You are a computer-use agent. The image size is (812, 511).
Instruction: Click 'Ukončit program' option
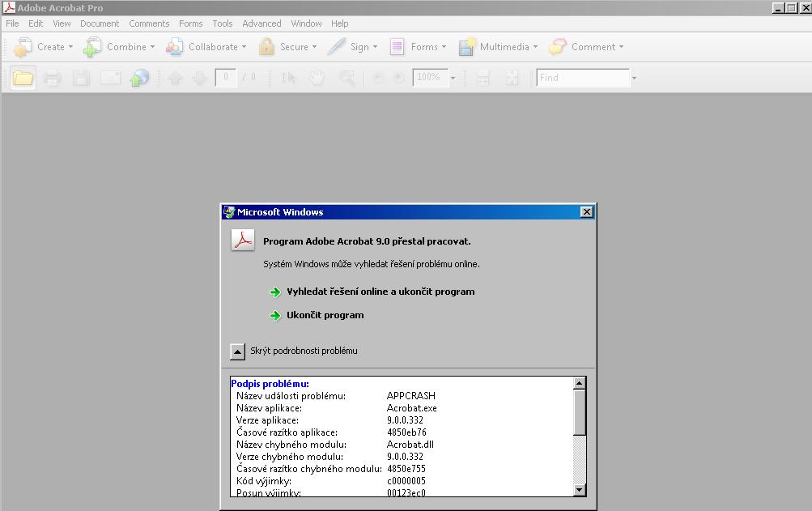click(325, 315)
